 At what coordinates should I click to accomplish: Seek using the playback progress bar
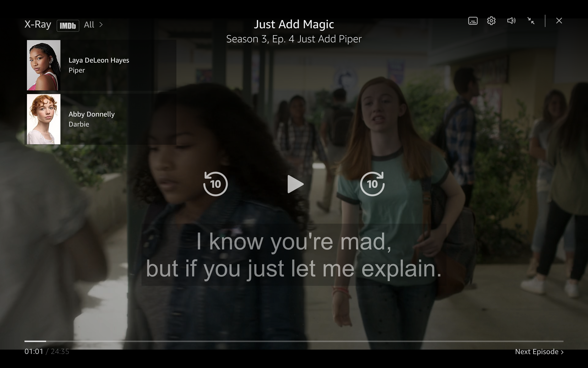pos(294,341)
